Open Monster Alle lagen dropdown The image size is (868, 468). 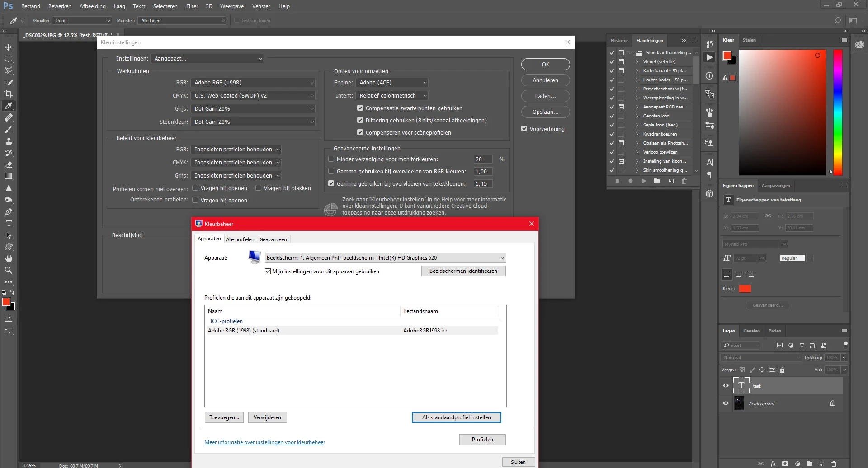182,21
